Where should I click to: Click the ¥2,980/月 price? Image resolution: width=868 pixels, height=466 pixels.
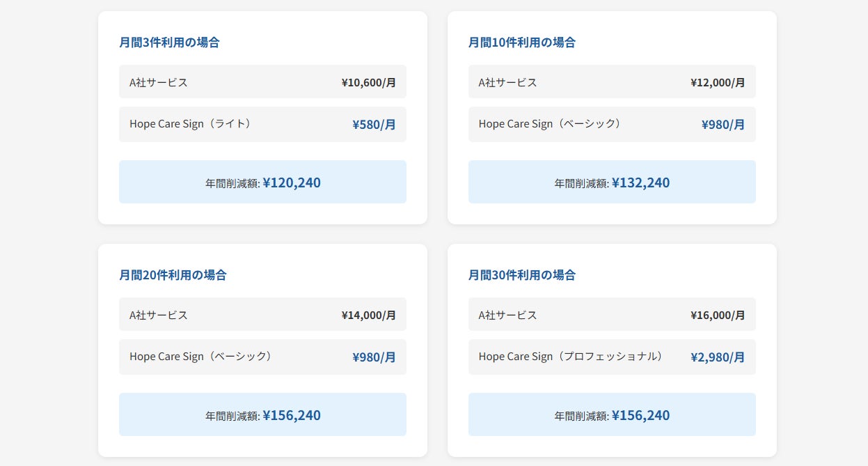718,357
